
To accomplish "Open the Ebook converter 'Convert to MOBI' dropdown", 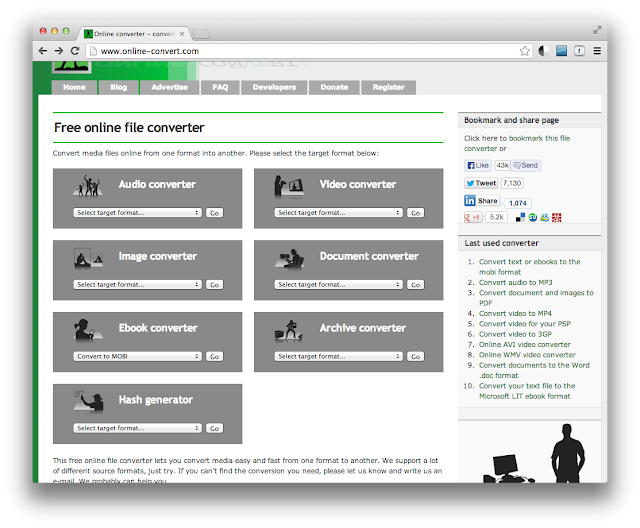I will [137, 356].
